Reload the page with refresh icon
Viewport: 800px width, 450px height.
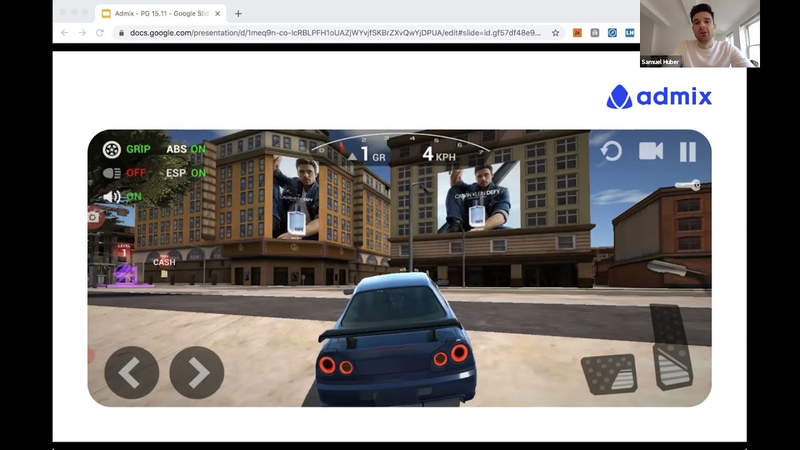100,33
